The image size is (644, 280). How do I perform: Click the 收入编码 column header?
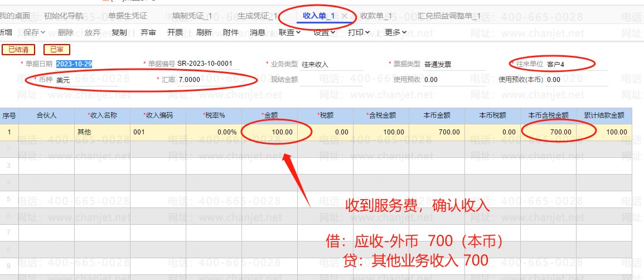point(158,115)
